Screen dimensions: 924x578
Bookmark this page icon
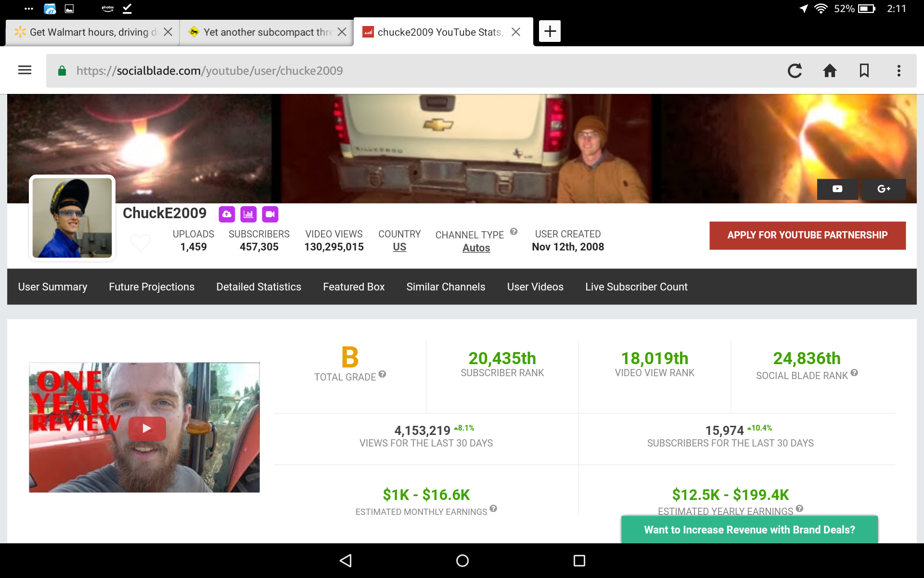(x=864, y=71)
